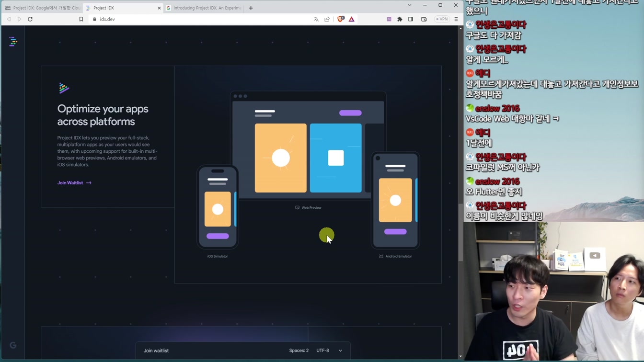The width and height of the screenshot is (644, 362).
Task: Open a new tab with plus button
Action: tap(251, 8)
